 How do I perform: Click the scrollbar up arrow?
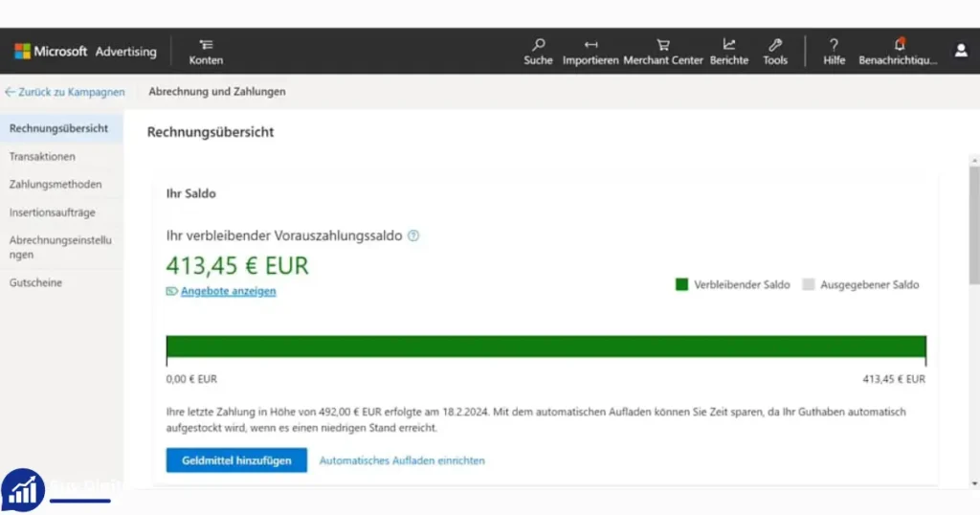pyautogui.click(x=974, y=161)
